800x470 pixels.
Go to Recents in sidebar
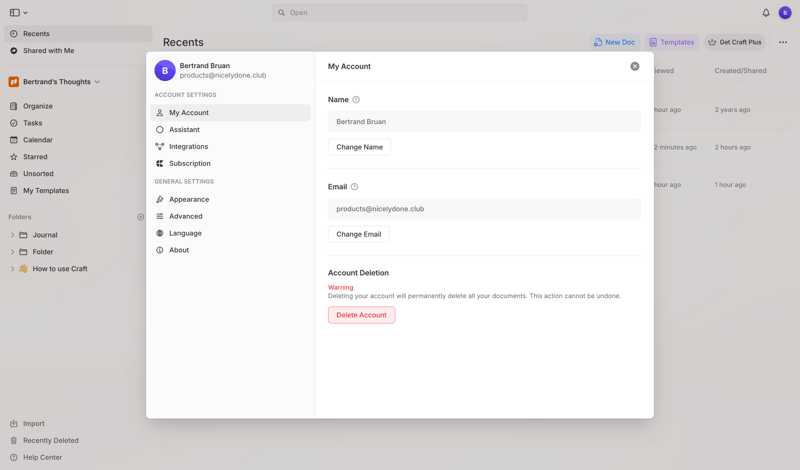pos(78,34)
